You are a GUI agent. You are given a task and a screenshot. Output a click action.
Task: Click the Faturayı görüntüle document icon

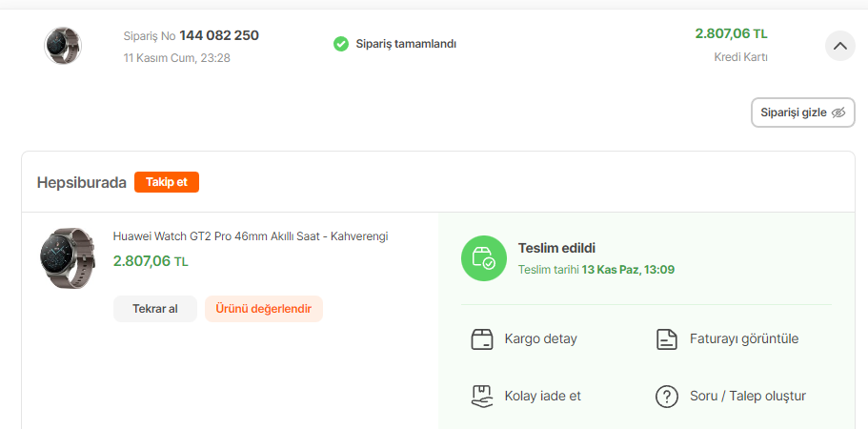[x=667, y=338]
